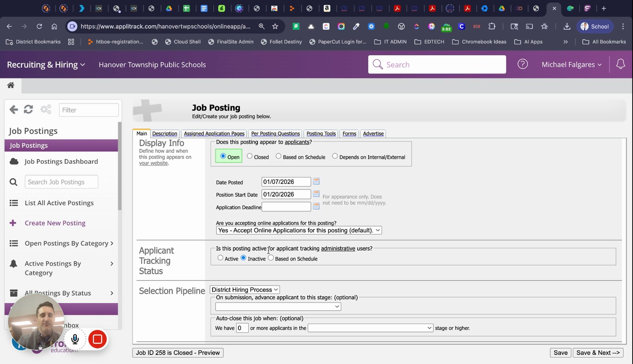633x364 pixels.
Task: Open sidebar settings gears icon
Action: tap(46, 110)
